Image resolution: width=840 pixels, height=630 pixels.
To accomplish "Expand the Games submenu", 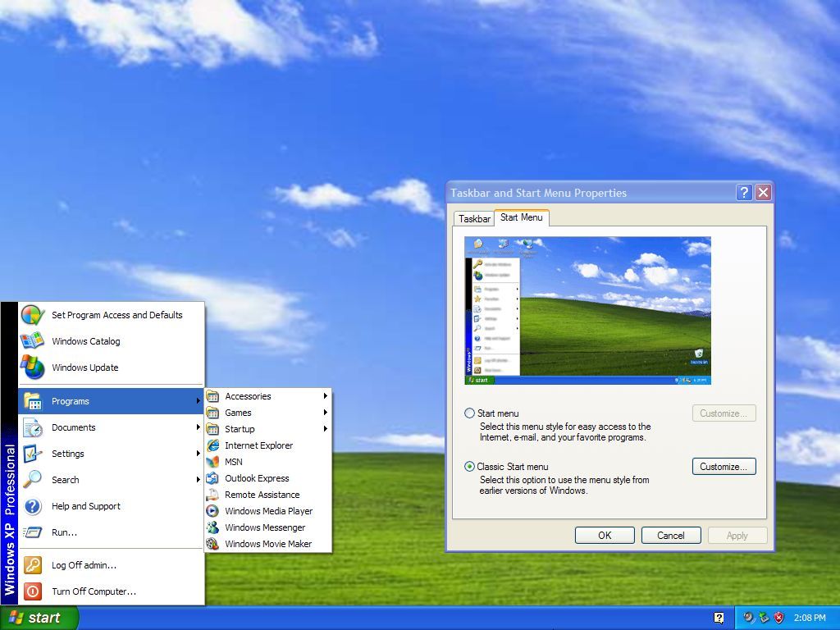I will click(x=238, y=413).
